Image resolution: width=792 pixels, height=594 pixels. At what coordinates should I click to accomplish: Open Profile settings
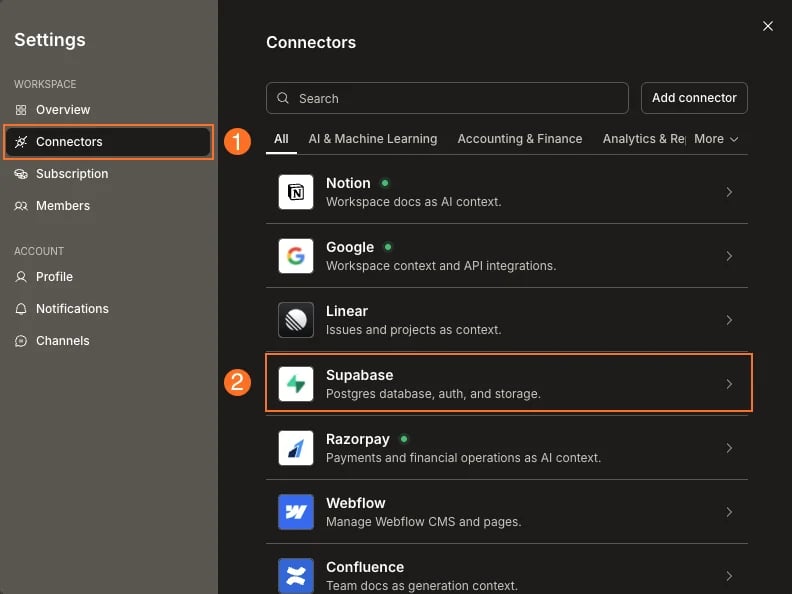[x=107, y=277]
